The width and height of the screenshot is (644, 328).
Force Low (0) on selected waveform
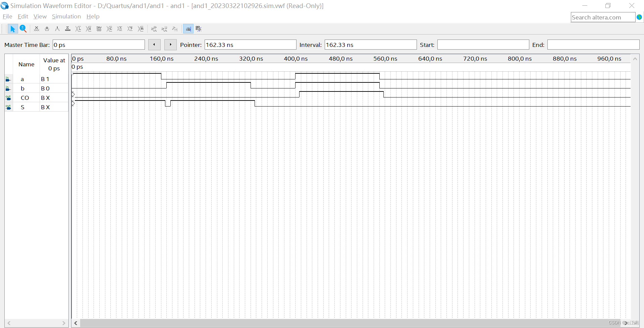click(47, 29)
